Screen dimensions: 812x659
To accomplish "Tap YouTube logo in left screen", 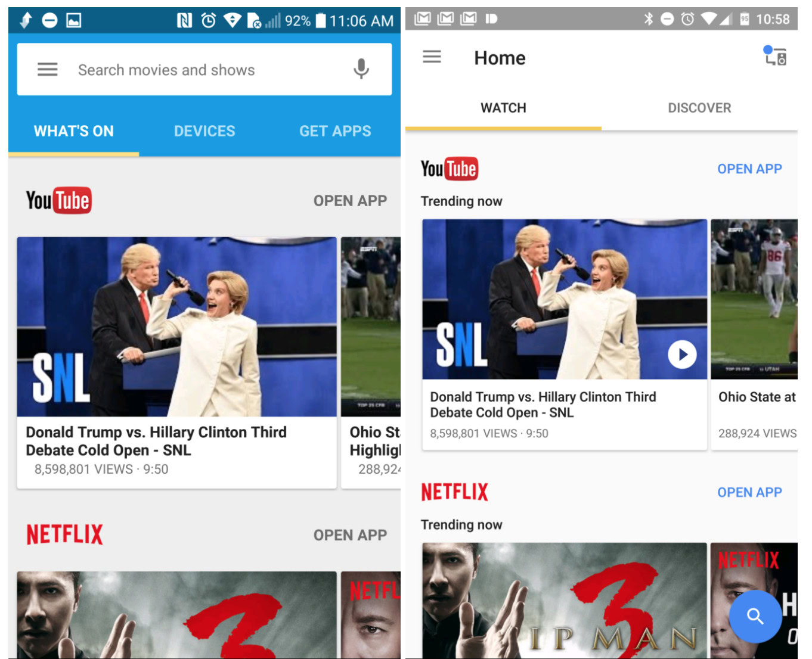I will click(x=58, y=200).
